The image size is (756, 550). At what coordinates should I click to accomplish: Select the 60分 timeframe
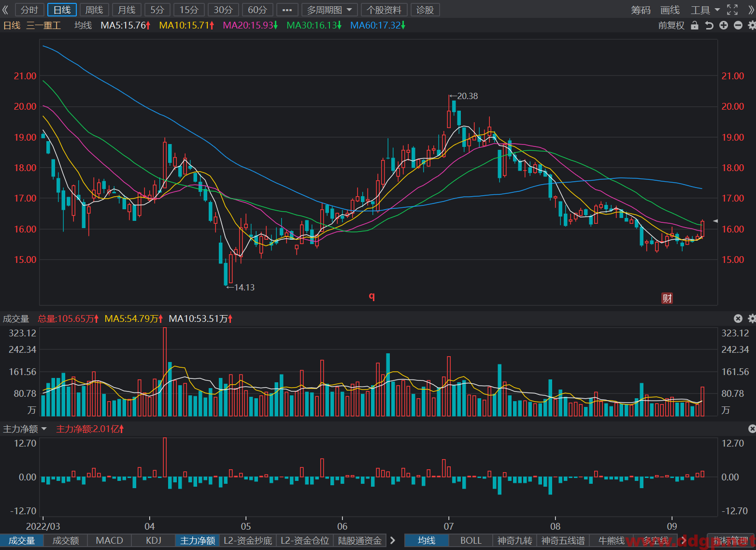257,10
